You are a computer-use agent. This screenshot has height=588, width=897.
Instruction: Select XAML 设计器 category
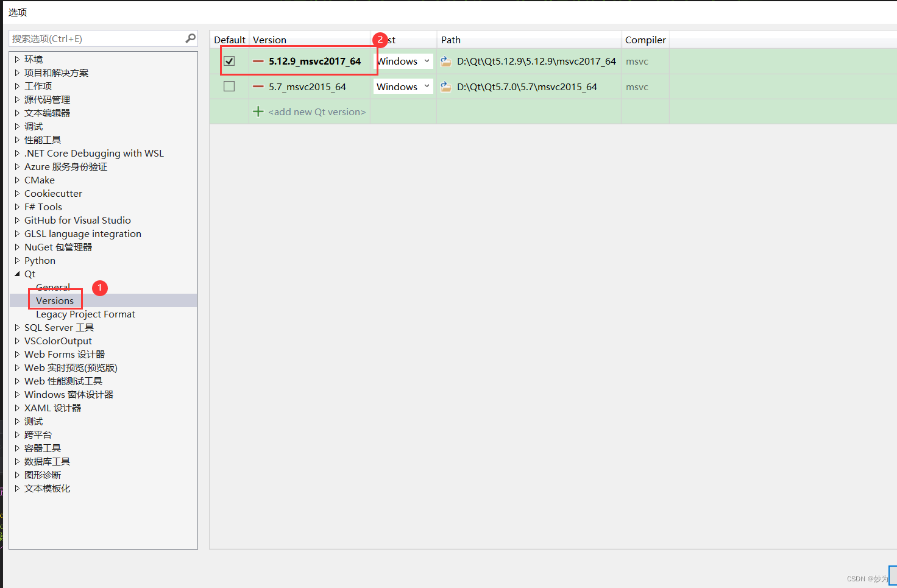[x=52, y=408]
